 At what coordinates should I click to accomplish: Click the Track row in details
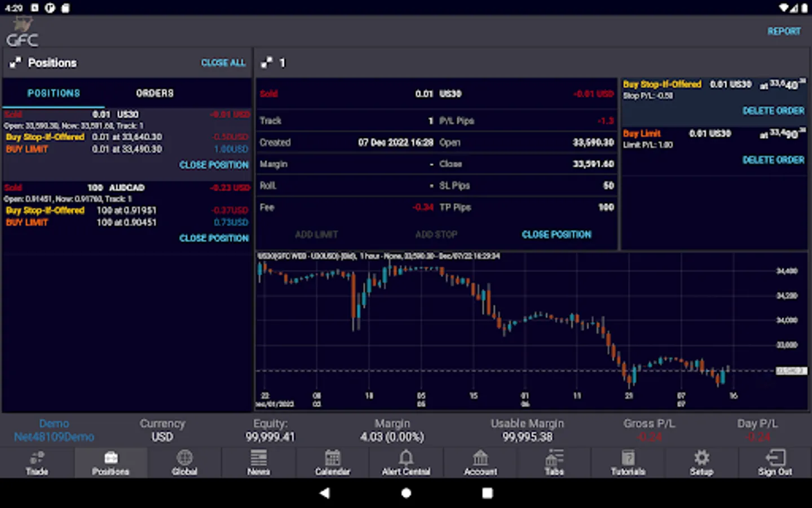point(346,121)
